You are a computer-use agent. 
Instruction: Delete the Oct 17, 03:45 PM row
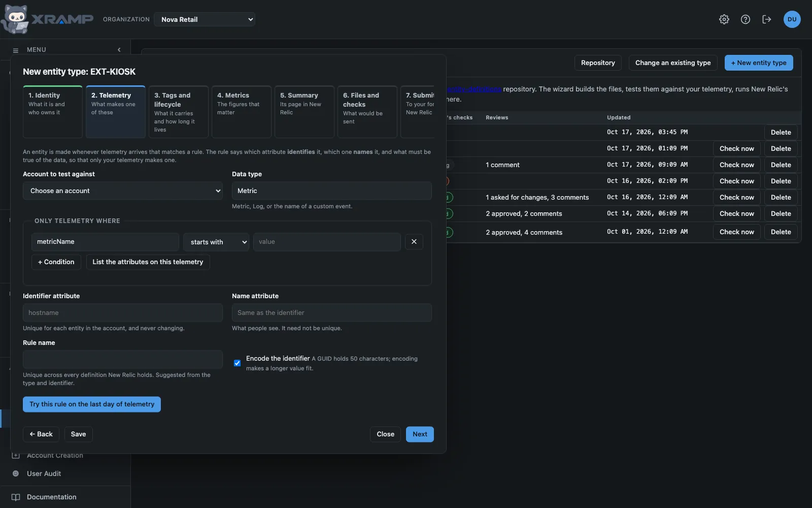click(x=781, y=133)
